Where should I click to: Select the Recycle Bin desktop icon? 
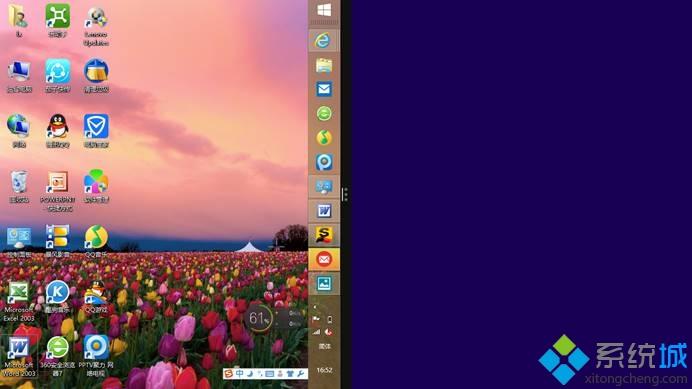(19, 186)
